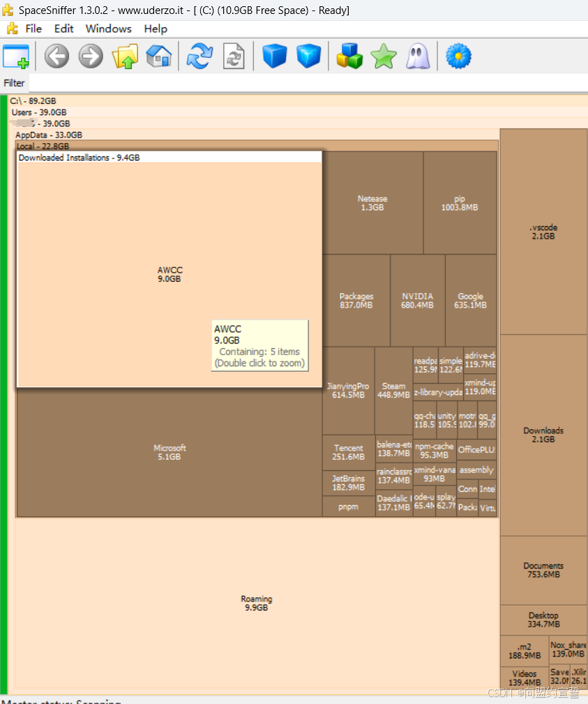Click the Home house icon

(x=159, y=56)
